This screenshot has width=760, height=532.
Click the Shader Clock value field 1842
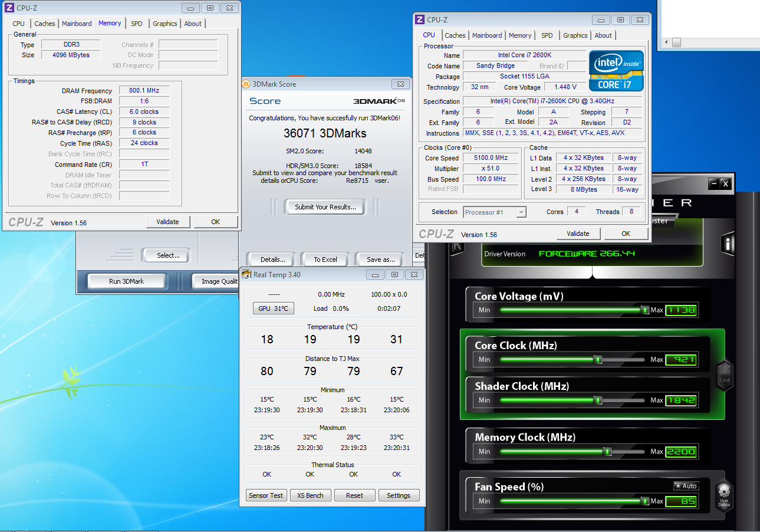click(682, 400)
